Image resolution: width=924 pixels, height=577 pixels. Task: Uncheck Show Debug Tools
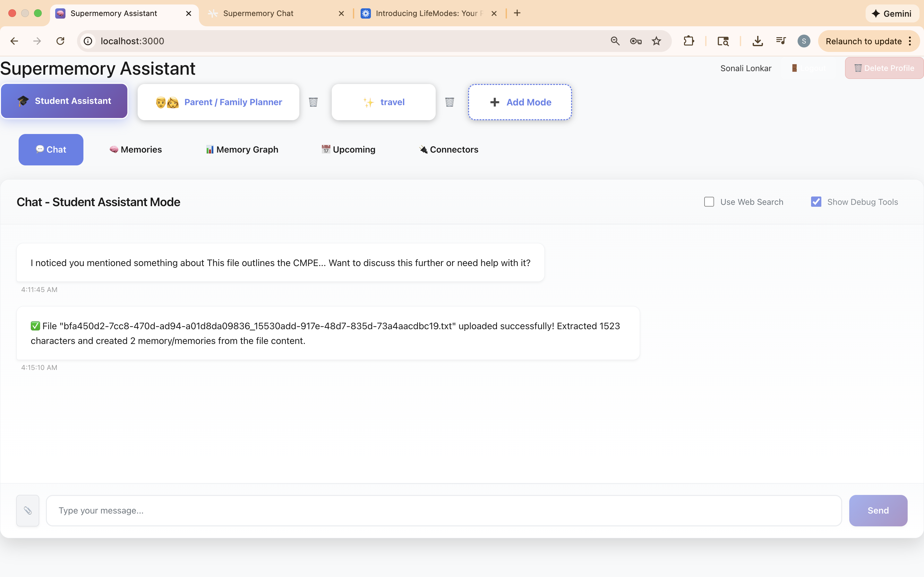(x=816, y=202)
